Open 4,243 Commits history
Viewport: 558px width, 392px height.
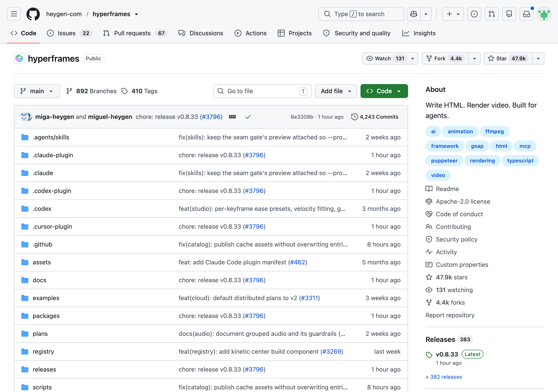374,117
